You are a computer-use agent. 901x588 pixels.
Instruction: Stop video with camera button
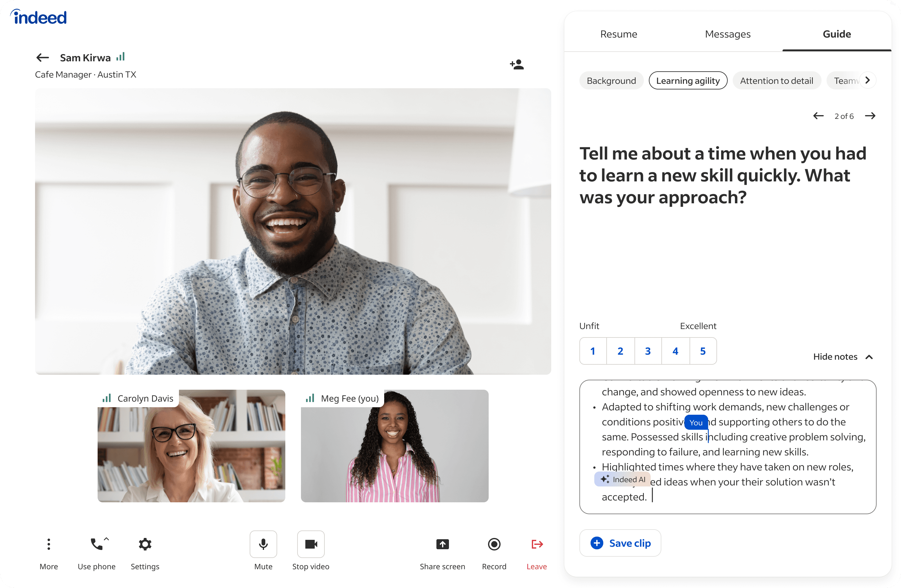[x=311, y=544]
